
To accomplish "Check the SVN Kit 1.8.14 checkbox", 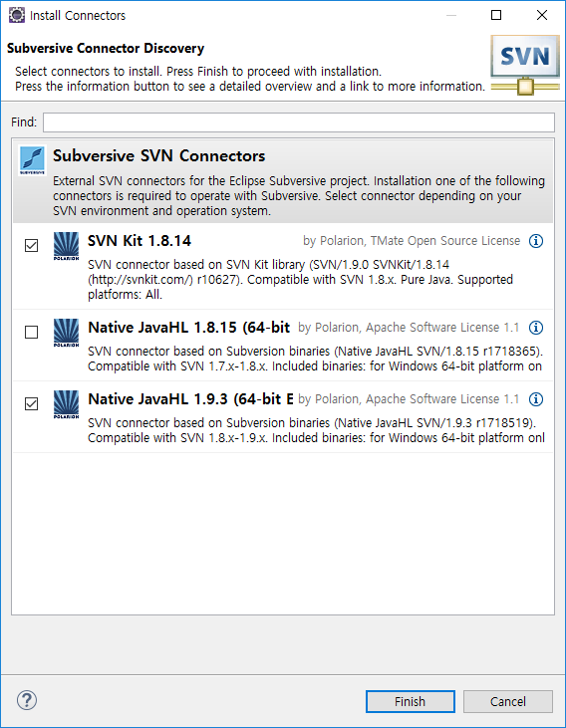I will [31, 245].
